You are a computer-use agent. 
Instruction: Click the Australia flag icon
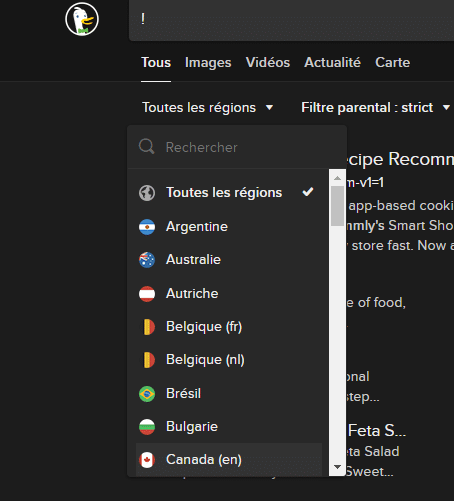pyautogui.click(x=147, y=260)
